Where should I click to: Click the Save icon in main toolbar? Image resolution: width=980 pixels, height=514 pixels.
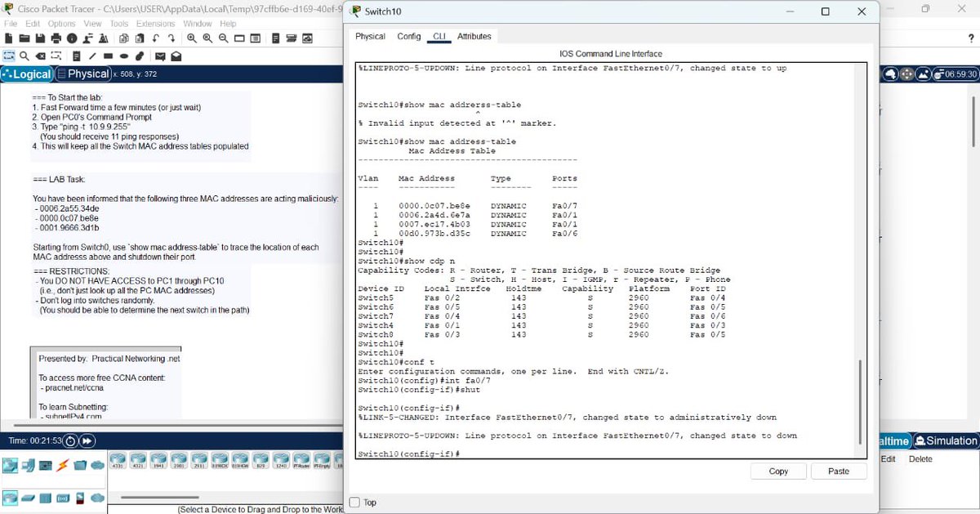pyautogui.click(x=40, y=38)
